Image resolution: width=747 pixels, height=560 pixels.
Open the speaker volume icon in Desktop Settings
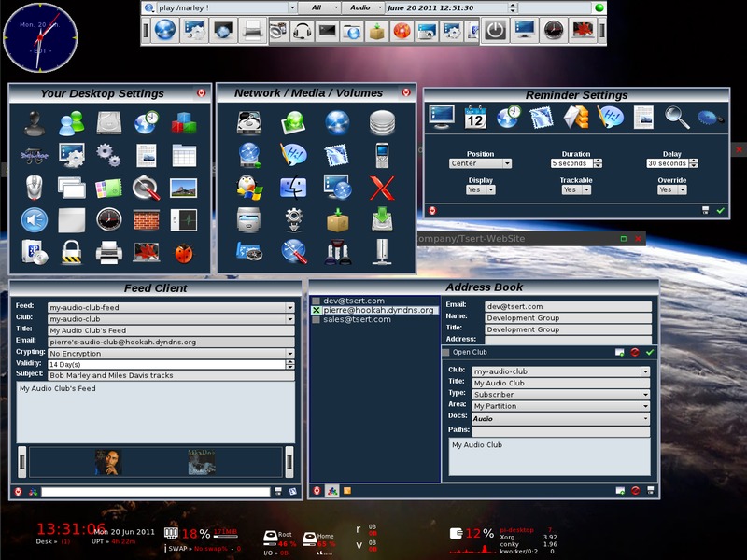(35, 219)
